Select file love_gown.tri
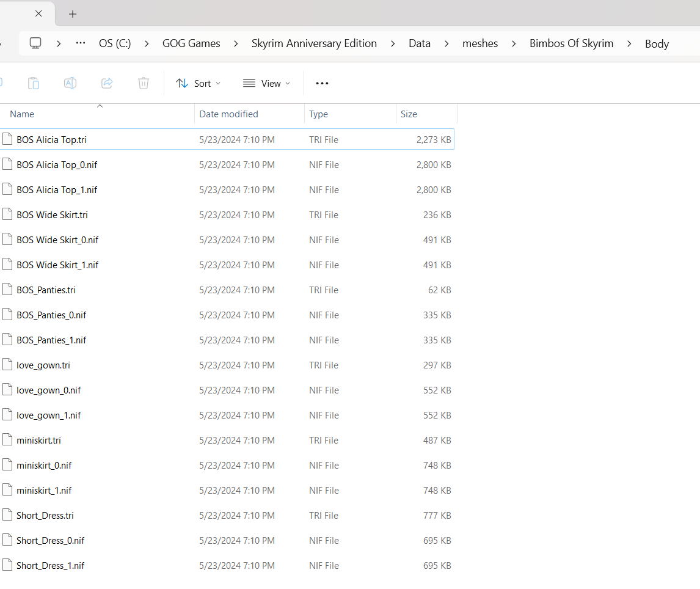The image size is (700, 589). click(x=227, y=365)
